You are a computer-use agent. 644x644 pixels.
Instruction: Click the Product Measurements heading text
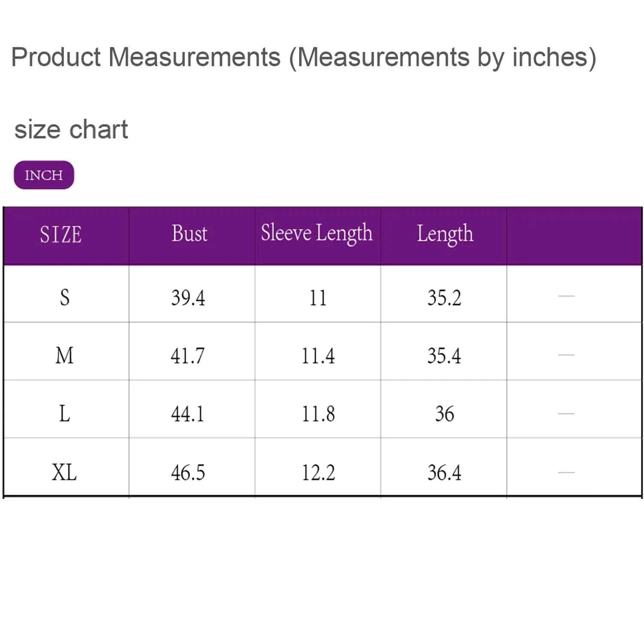click(304, 57)
